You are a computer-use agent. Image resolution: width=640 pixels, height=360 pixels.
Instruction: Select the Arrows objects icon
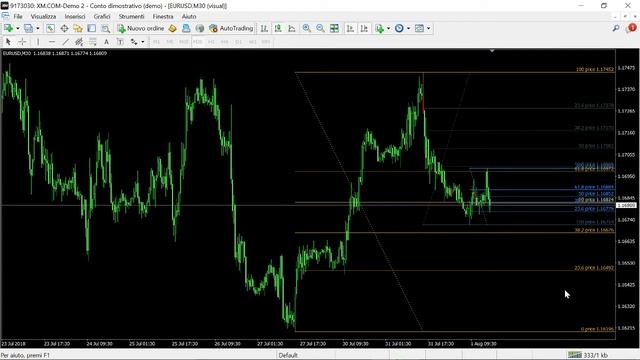click(x=134, y=42)
